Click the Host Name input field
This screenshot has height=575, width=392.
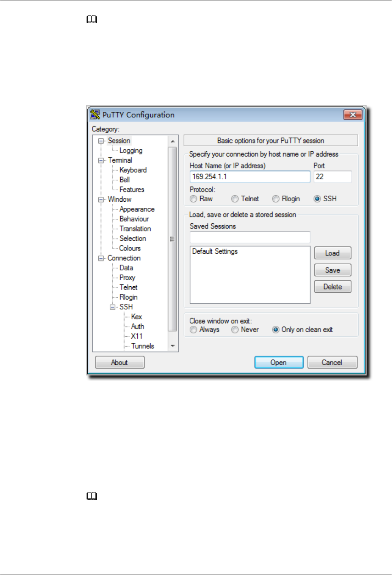click(x=250, y=176)
